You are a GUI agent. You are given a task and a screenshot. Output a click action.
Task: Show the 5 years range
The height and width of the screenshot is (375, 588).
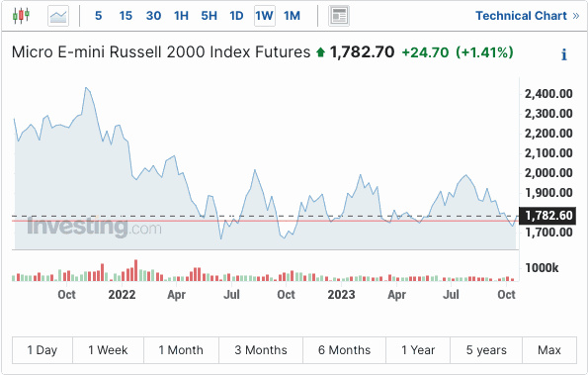486,350
